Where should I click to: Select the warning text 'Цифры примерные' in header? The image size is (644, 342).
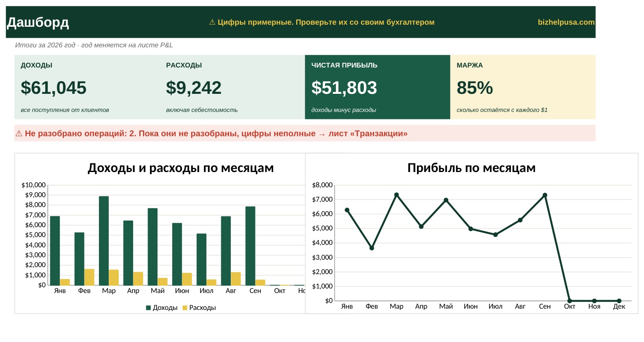[x=255, y=22]
